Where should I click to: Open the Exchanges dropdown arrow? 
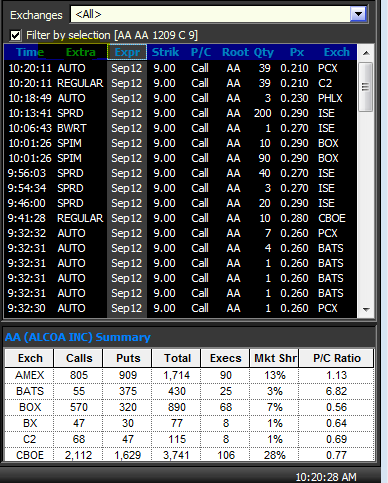(358, 14)
